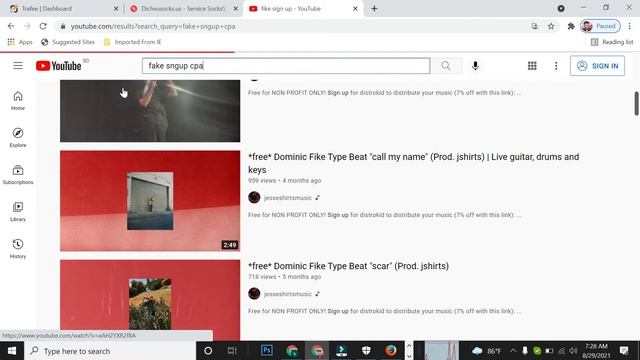Click channel avatar beside "call my name" video
The width and height of the screenshot is (640, 360).
tap(254, 198)
